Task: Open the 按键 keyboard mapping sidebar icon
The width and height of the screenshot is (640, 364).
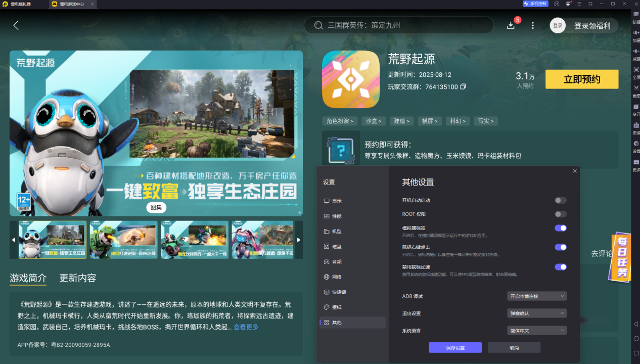Action: click(x=636, y=14)
